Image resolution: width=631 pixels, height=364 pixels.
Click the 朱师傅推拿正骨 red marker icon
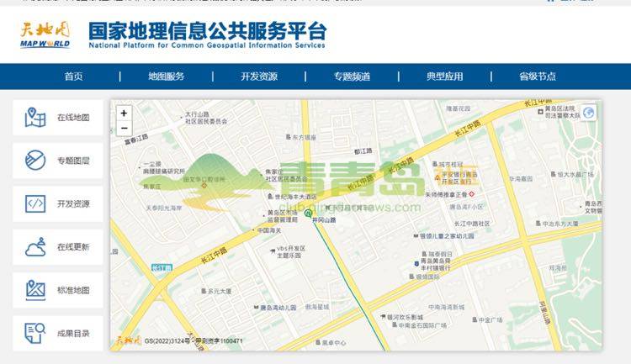click(x=472, y=194)
